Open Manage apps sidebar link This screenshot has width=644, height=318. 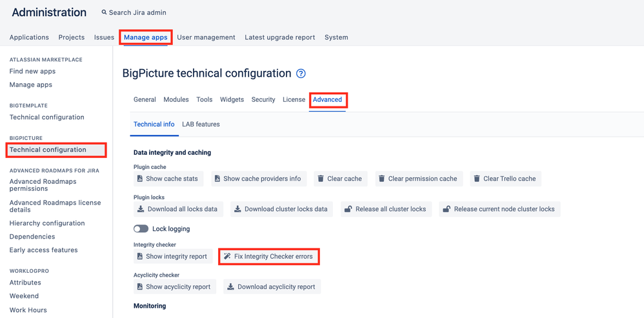click(x=31, y=85)
